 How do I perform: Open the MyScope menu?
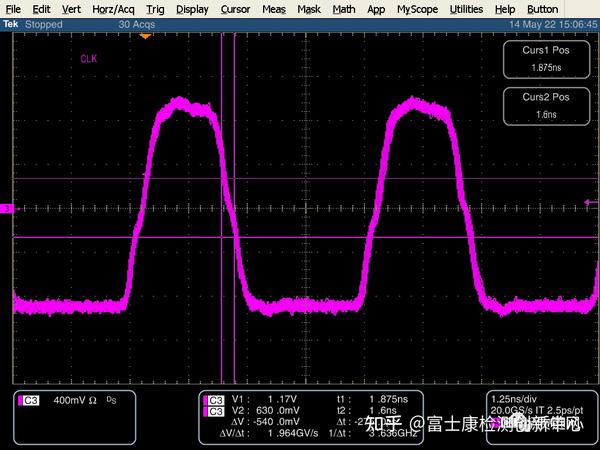coord(417,9)
